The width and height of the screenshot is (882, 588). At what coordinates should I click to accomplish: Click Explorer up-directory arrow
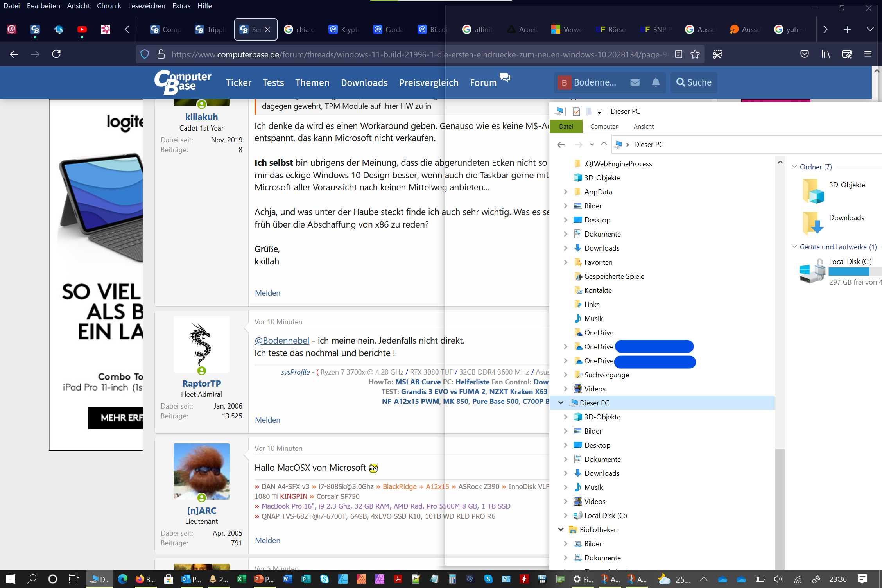pyautogui.click(x=604, y=145)
